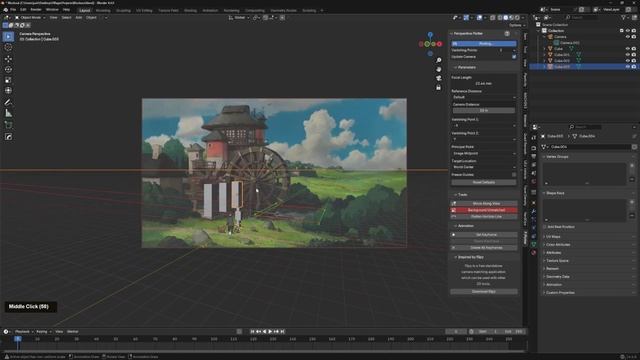Toggle the Freeze Guides checkbox
The height and width of the screenshot is (360, 640).
click(x=514, y=175)
